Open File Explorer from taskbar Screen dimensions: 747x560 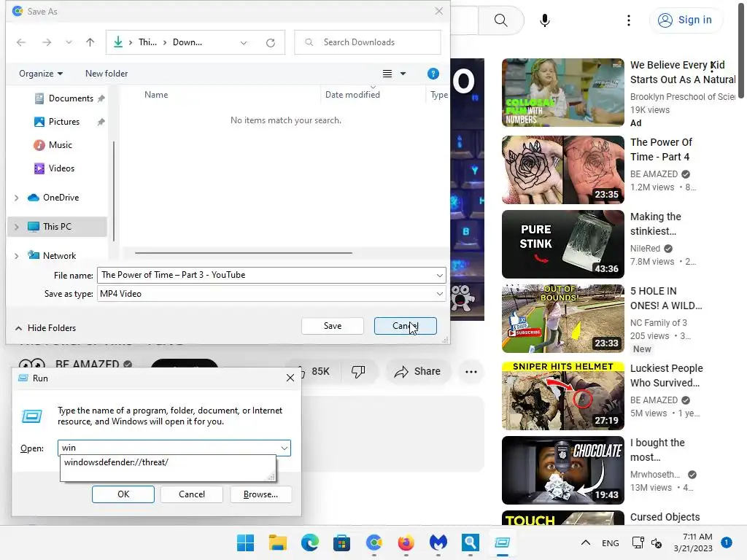(278, 542)
